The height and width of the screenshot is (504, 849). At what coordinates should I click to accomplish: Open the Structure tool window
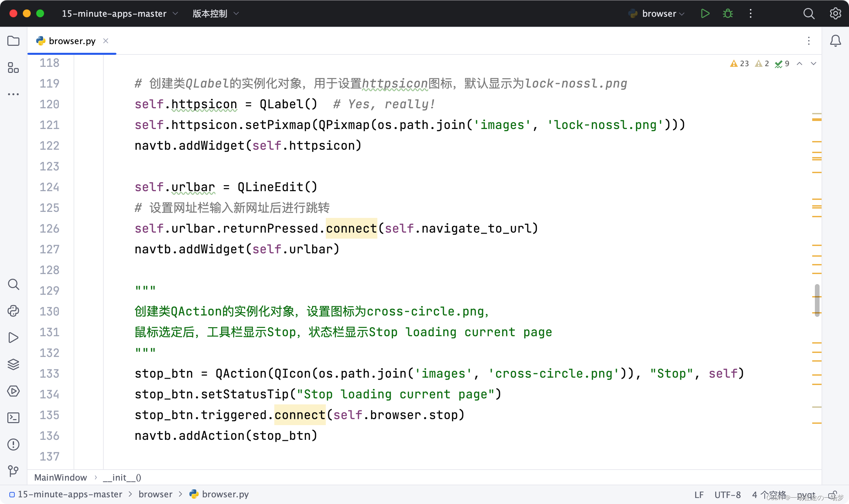click(x=14, y=68)
